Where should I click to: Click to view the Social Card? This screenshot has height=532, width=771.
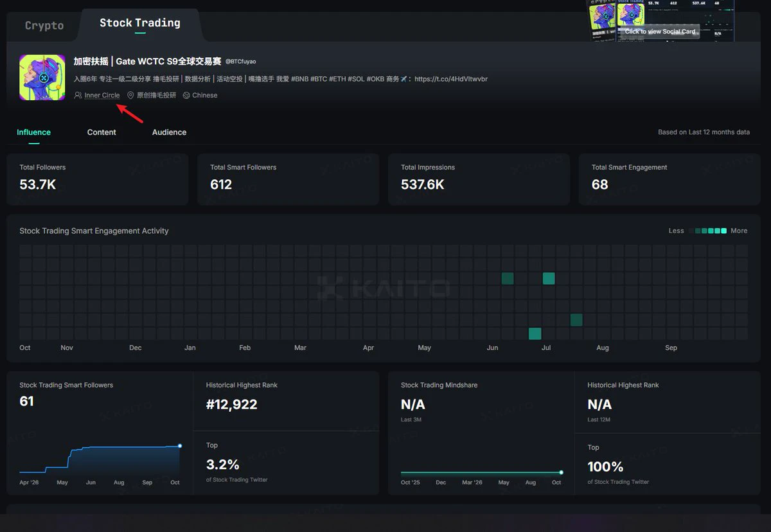point(660,31)
